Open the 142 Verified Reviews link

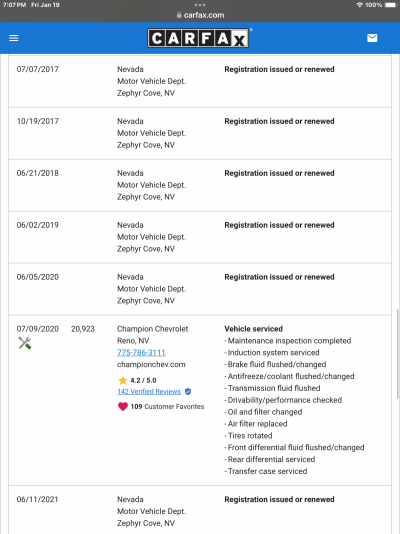click(x=149, y=392)
